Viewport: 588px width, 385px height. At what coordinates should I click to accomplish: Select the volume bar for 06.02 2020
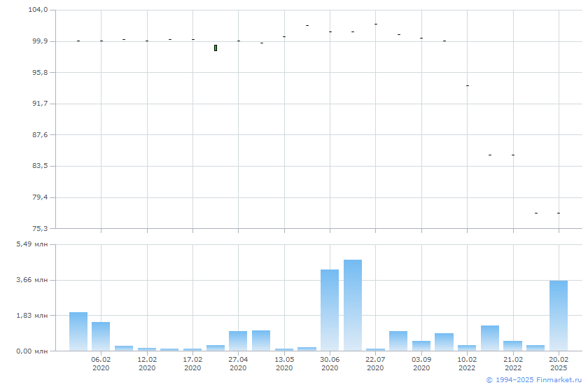(101, 336)
